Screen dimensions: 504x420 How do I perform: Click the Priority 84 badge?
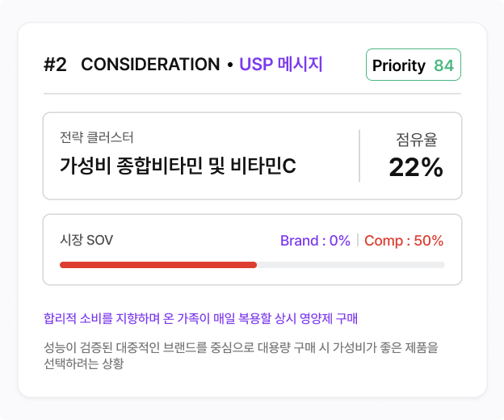tap(414, 65)
